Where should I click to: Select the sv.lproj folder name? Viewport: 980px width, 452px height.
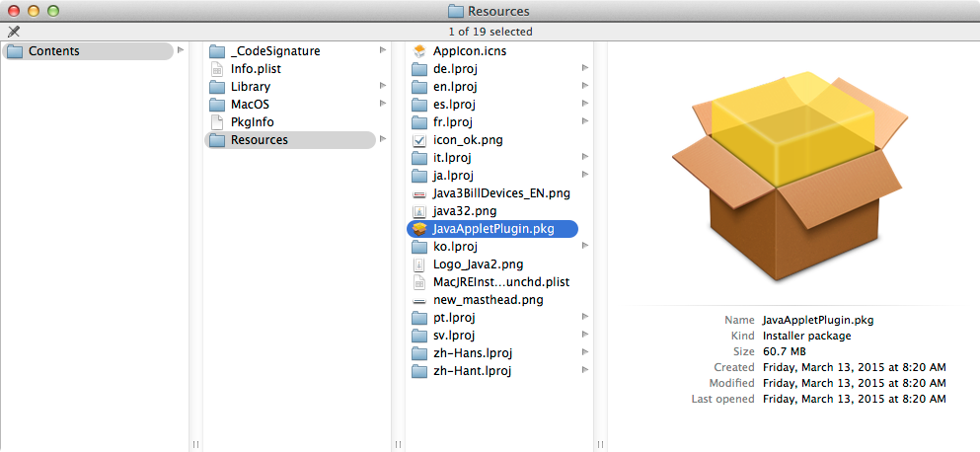[454, 336]
